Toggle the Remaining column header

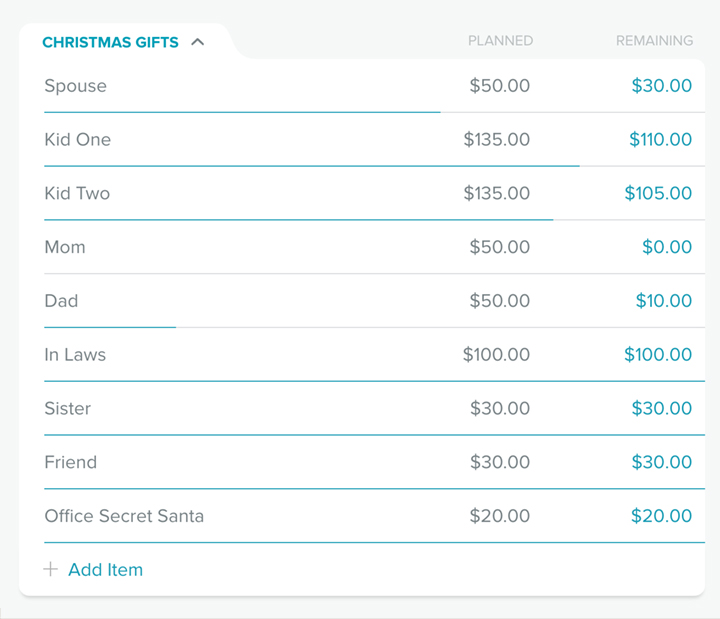coord(654,41)
